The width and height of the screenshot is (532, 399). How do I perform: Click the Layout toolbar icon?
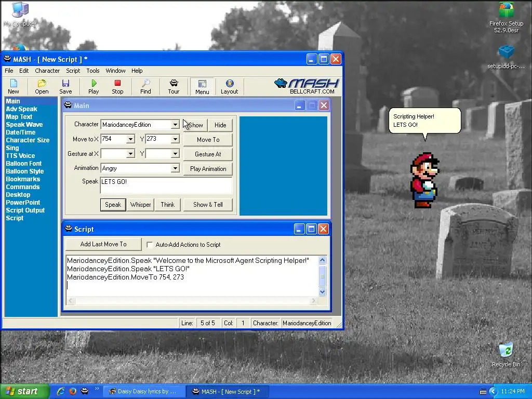pyautogui.click(x=229, y=87)
